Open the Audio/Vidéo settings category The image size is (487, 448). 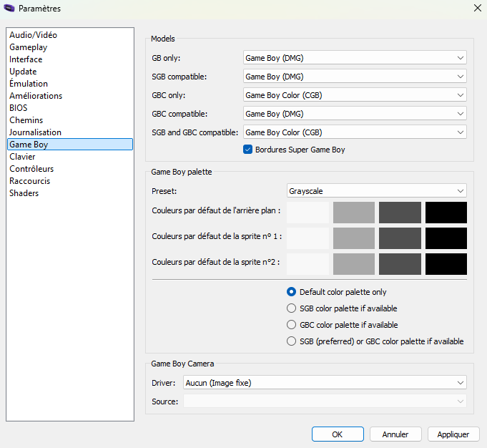[x=33, y=35]
